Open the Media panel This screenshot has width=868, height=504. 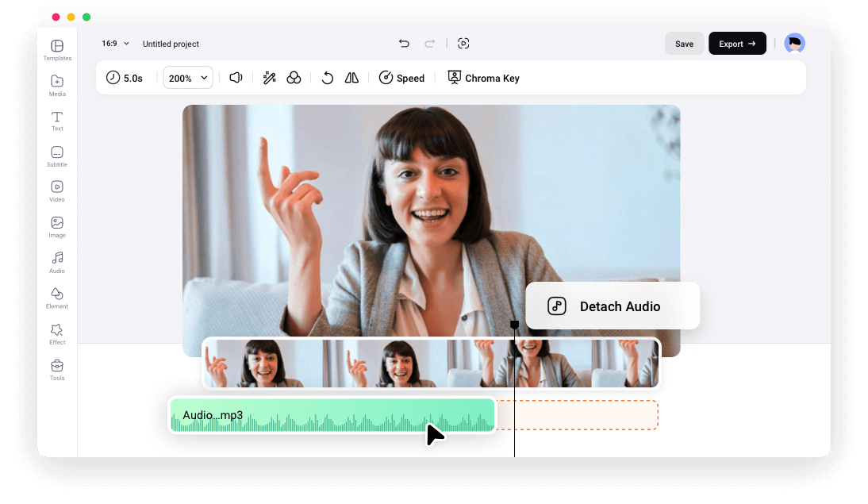pyautogui.click(x=57, y=86)
